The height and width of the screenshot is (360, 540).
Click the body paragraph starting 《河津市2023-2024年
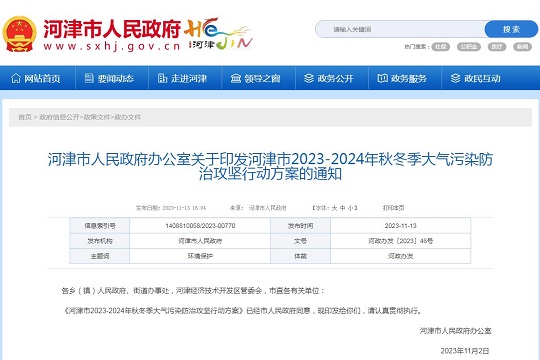pyautogui.click(x=242, y=311)
